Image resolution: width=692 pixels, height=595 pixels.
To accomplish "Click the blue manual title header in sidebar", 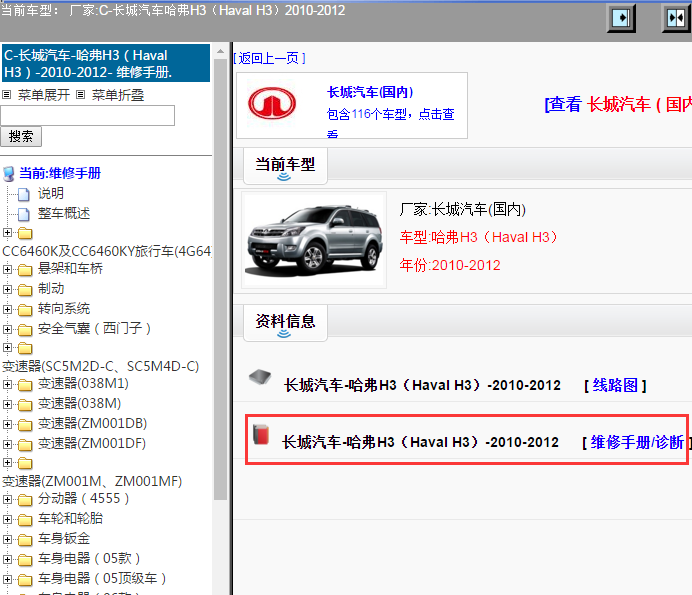I will 106,63.
